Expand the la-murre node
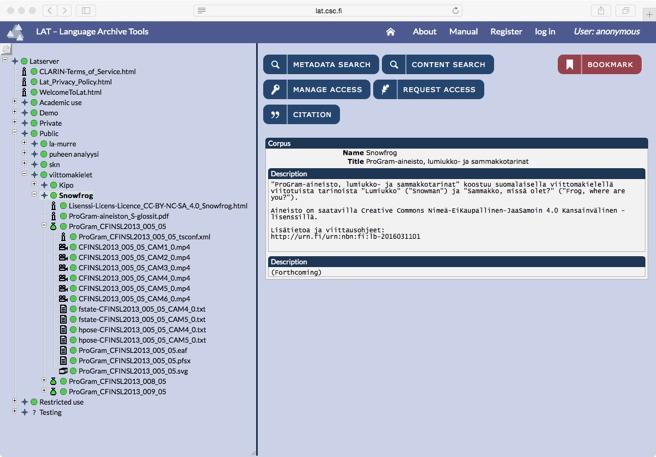The width and height of the screenshot is (656, 457). point(24,143)
